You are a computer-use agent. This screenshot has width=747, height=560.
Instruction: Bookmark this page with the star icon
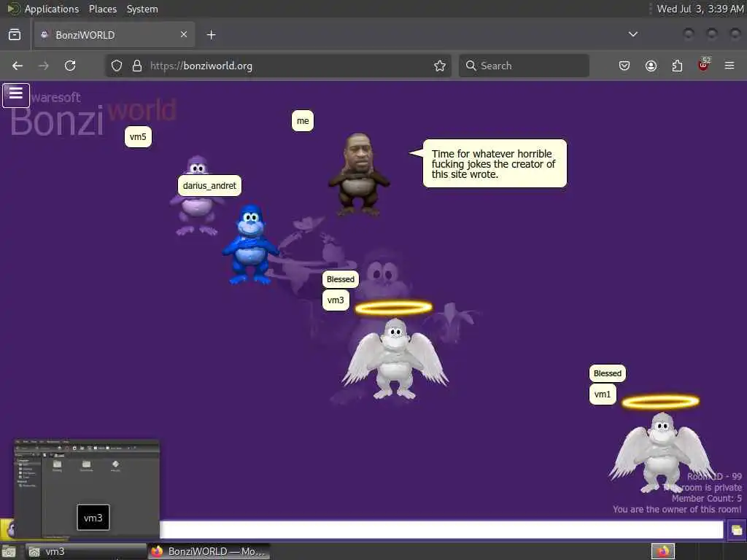440,66
